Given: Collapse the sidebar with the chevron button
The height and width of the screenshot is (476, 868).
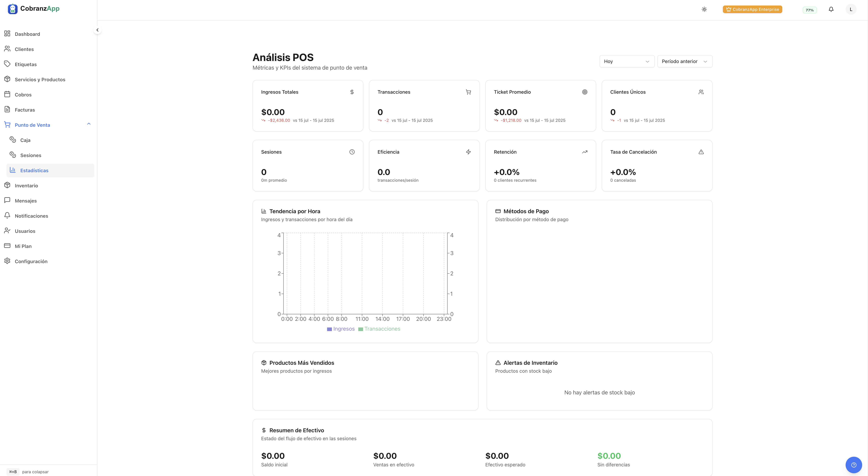Looking at the screenshot, I should click(x=97, y=30).
